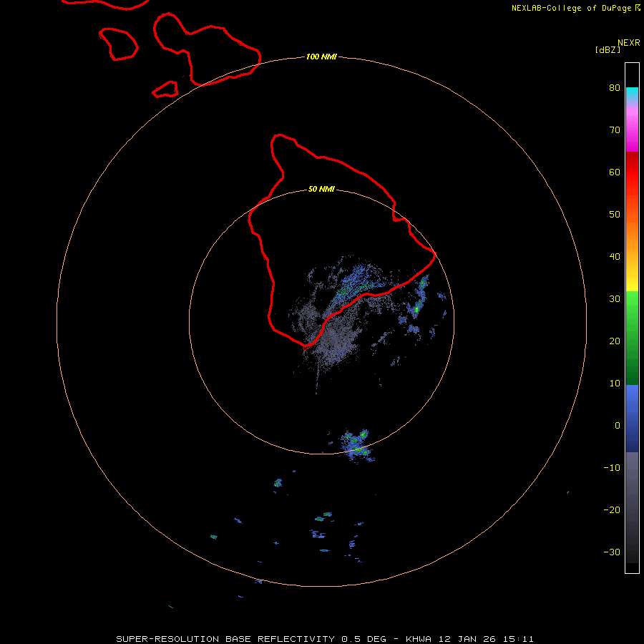Select the 40 value on dBZ scale

(x=615, y=257)
